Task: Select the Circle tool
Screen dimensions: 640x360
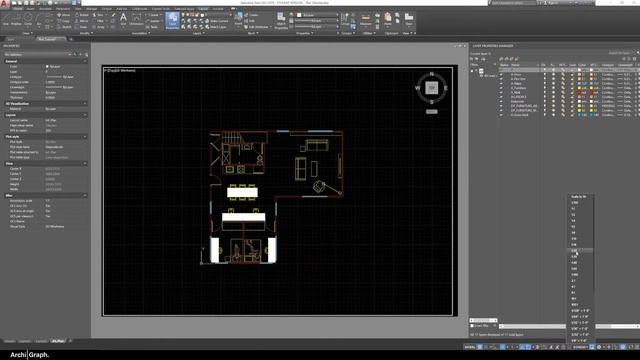Action: (28, 19)
